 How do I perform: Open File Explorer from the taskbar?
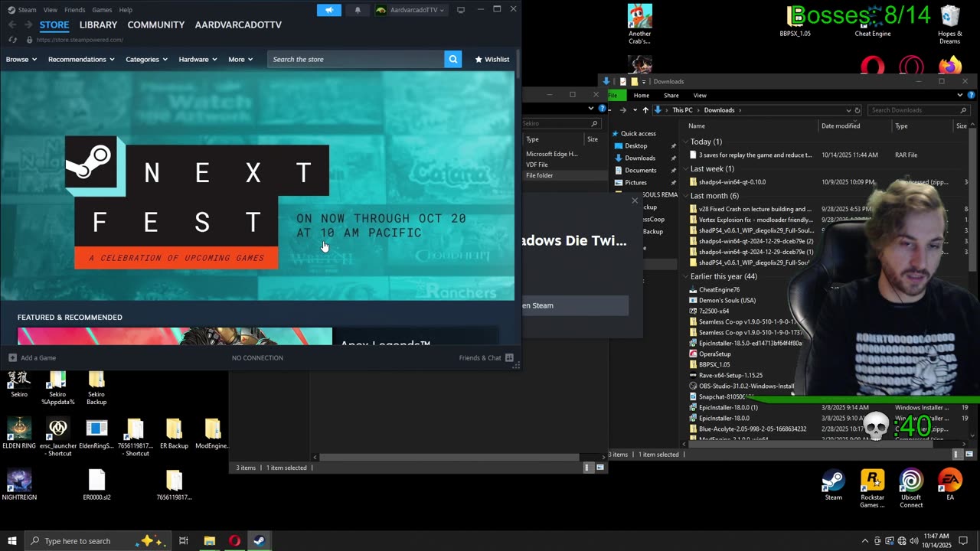(209, 541)
